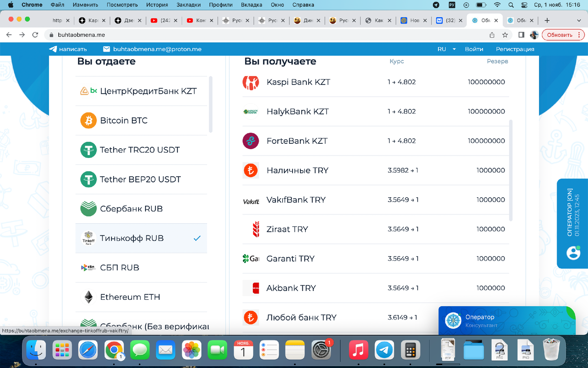Click the Войти link
Screen dimensions: 588x368
(x=474, y=49)
